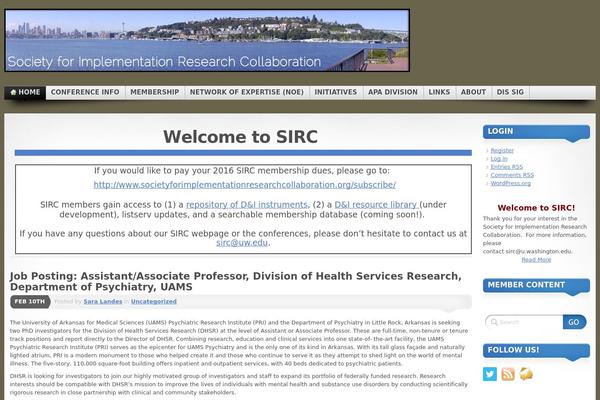Open the Links menu item

[439, 92]
